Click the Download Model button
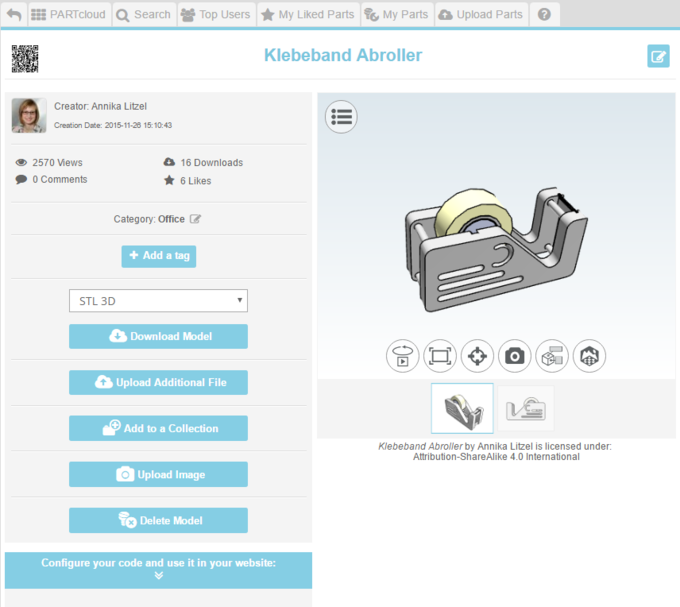Image resolution: width=680 pixels, height=607 pixels. pyautogui.click(x=158, y=337)
